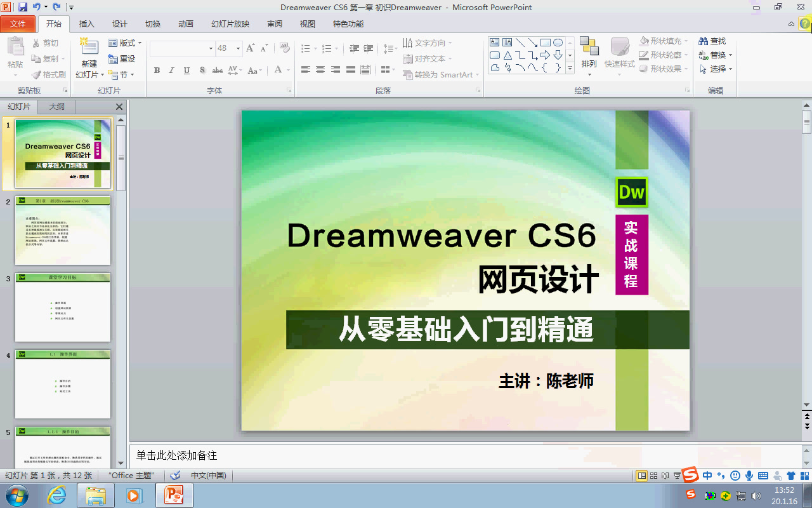Click the Reset slide (重设) icon
The height and width of the screenshot is (508, 812).
coord(113,58)
